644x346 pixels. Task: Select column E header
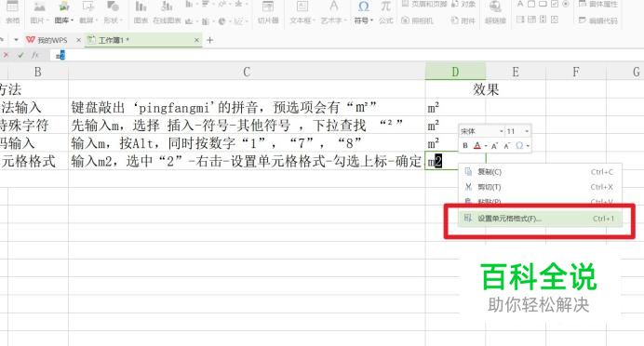pos(516,72)
